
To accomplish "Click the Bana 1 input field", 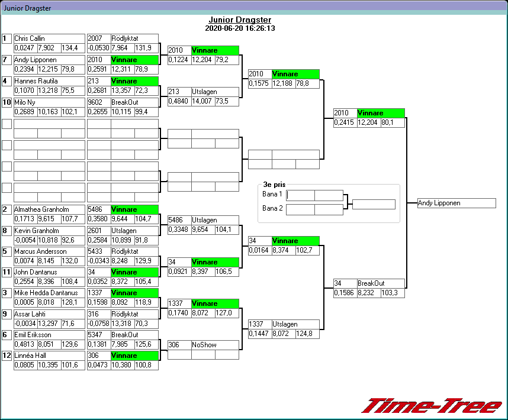I will coord(300,195).
